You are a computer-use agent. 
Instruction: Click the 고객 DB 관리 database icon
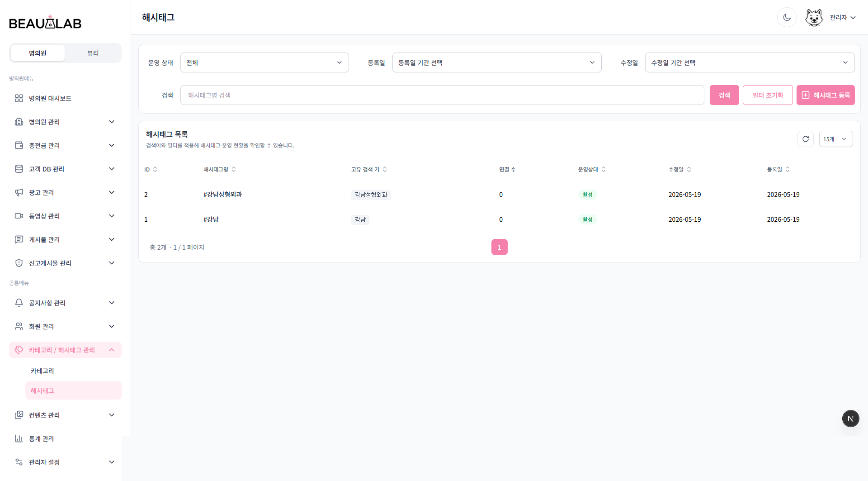point(19,169)
